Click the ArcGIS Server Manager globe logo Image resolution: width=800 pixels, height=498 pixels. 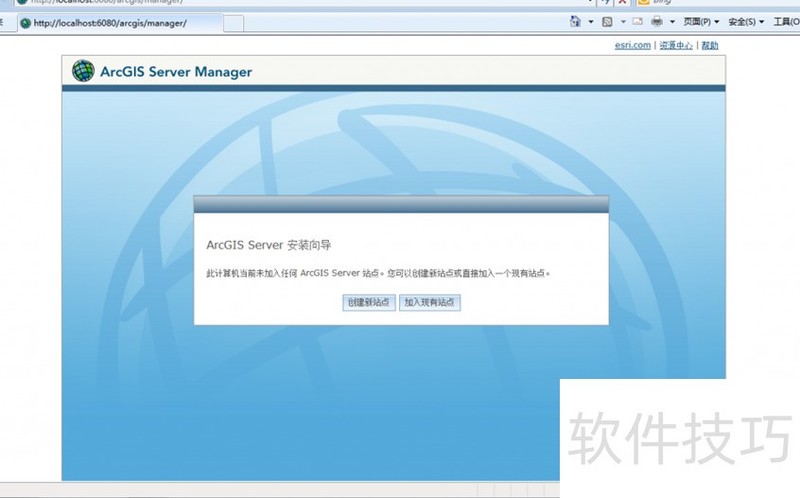point(83,71)
